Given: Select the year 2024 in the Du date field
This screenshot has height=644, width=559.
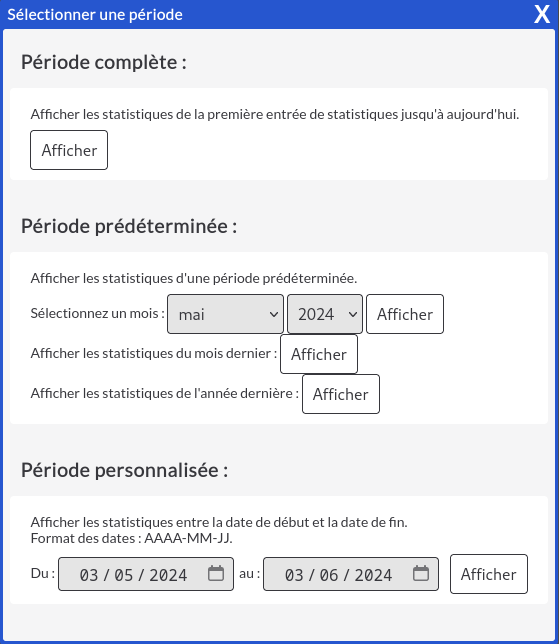Looking at the screenshot, I should (x=168, y=575).
